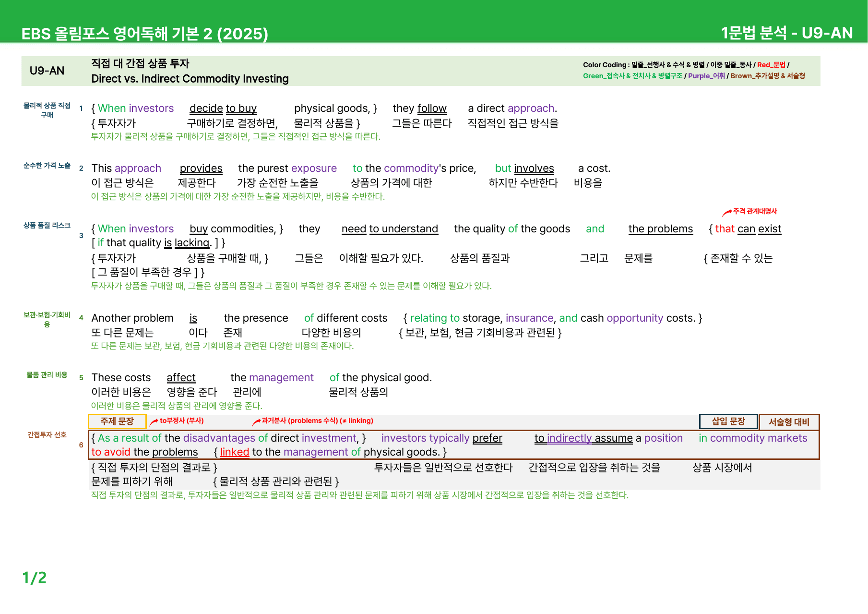Click the green translation starting '투자자가 물리적 상품을 구매하기로'

click(x=236, y=136)
